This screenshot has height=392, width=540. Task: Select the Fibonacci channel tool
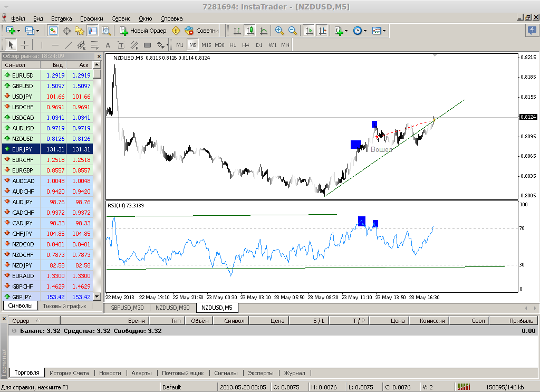(134, 45)
